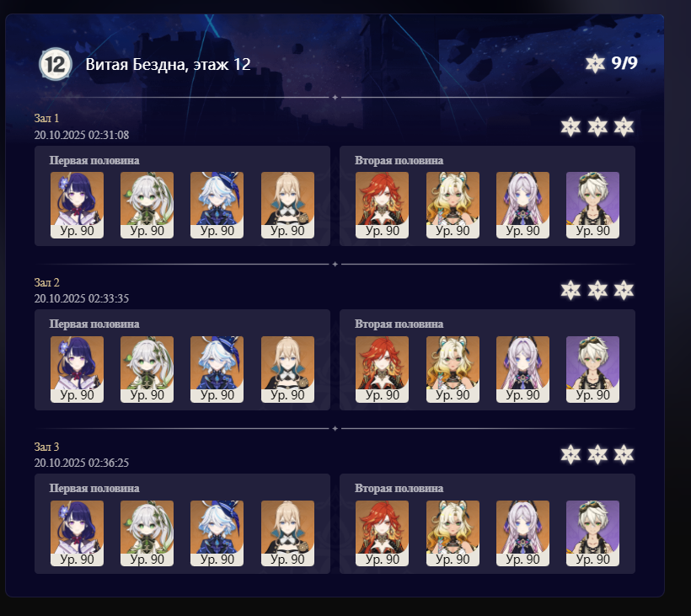Click the floor 12 badge icon

(x=55, y=64)
